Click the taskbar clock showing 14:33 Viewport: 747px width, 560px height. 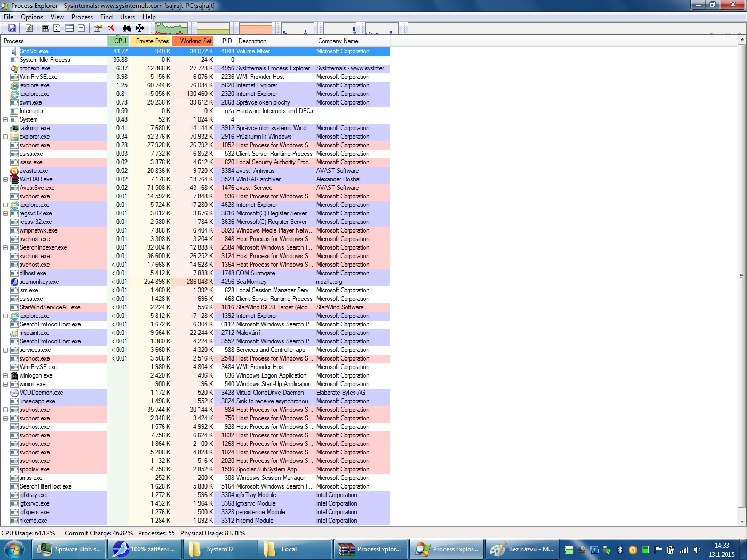(x=721, y=550)
